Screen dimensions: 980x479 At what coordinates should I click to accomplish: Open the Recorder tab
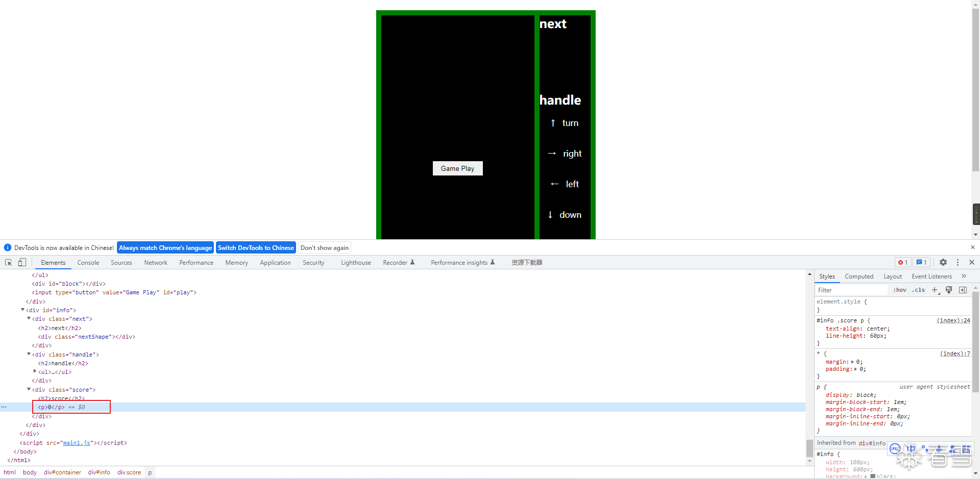[x=399, y=263]
